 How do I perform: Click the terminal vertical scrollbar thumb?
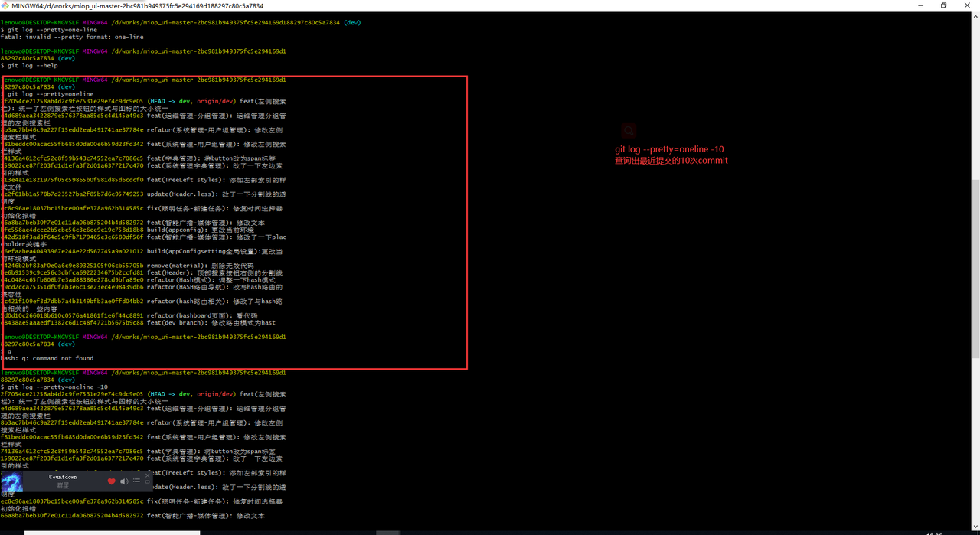(x=975, y=268)
